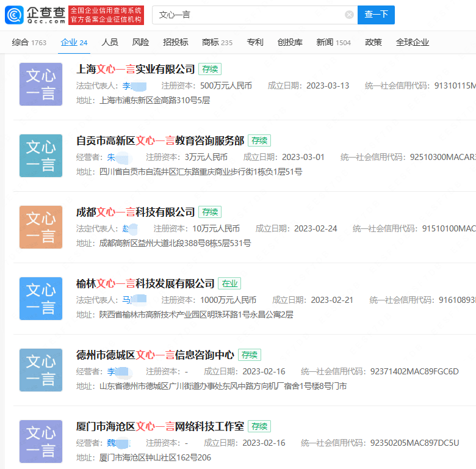
Task: Open operator 李 link of the 德州 entry
Action: [118, 371]
